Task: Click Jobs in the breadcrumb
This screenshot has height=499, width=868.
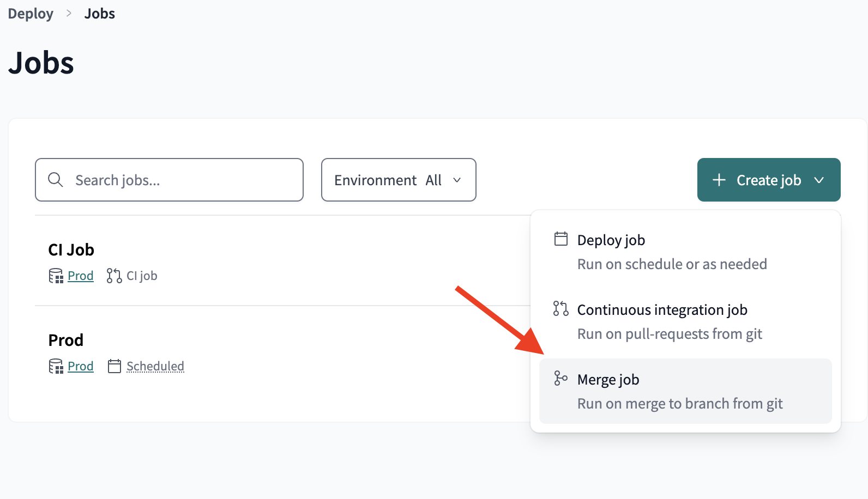Action: [x=100, y=14]
